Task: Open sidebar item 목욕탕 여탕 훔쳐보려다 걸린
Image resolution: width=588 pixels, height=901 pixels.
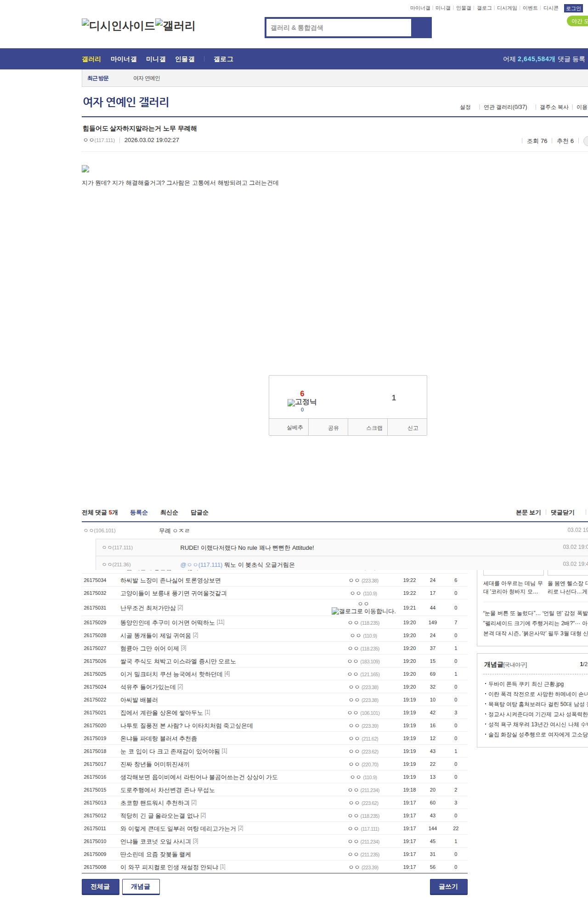Action: pos(538,704)
